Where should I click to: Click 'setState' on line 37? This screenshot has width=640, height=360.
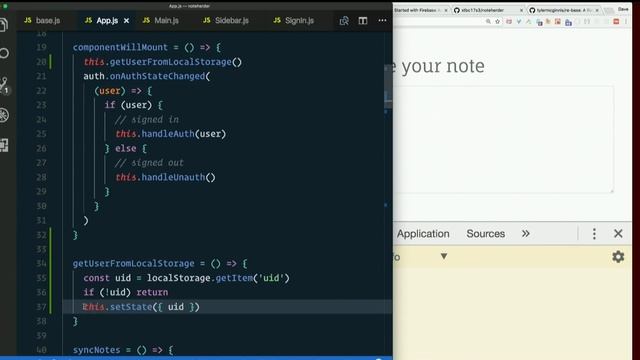click(131, 307)
